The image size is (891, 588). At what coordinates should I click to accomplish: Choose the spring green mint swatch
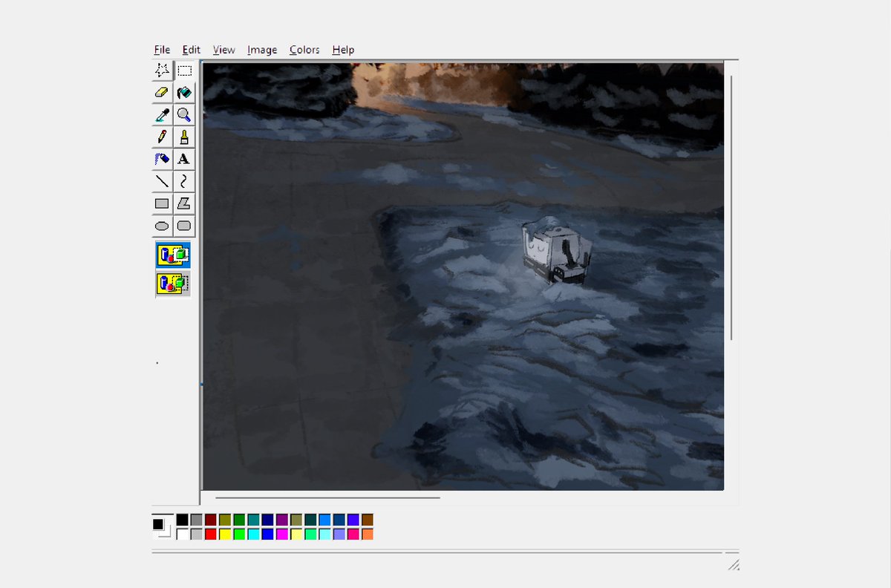pyautogui.click(x=310, y=534)
